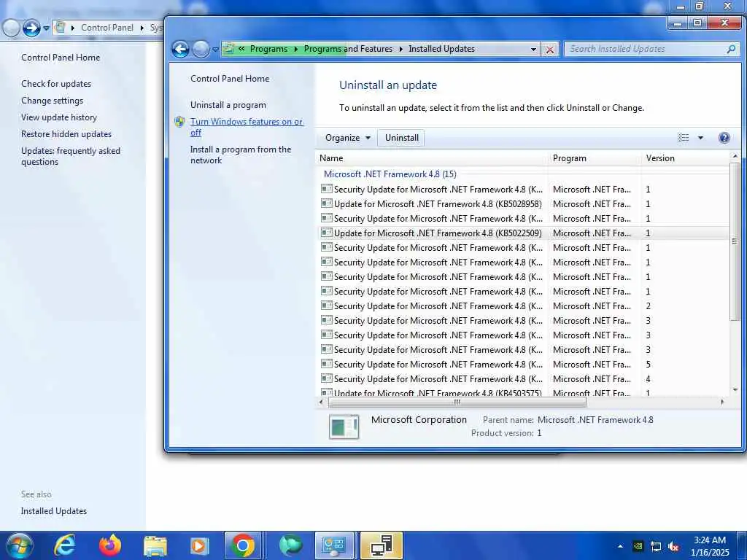
Task: Select the security update with version 5
Action: (x=522, y=365)
